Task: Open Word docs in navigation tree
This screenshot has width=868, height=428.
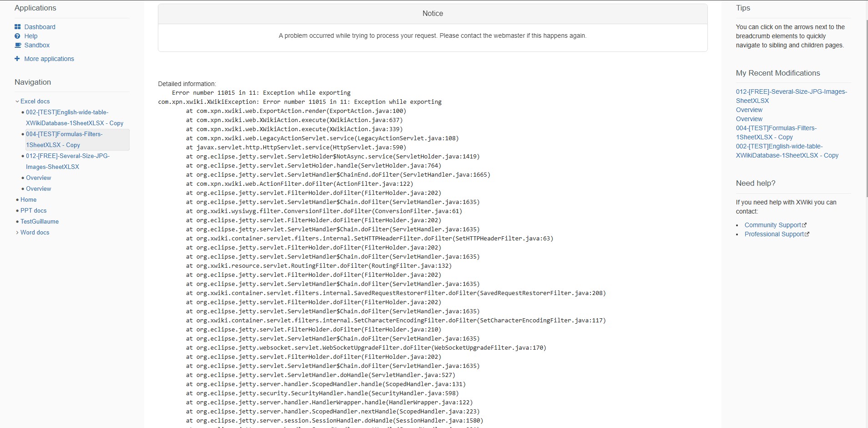Action: (35, 233)
